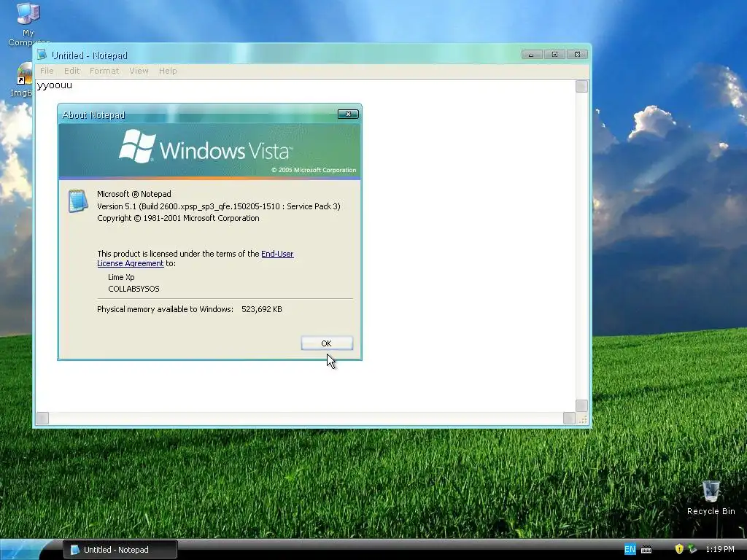Close the Notepad window

(578, 55)
